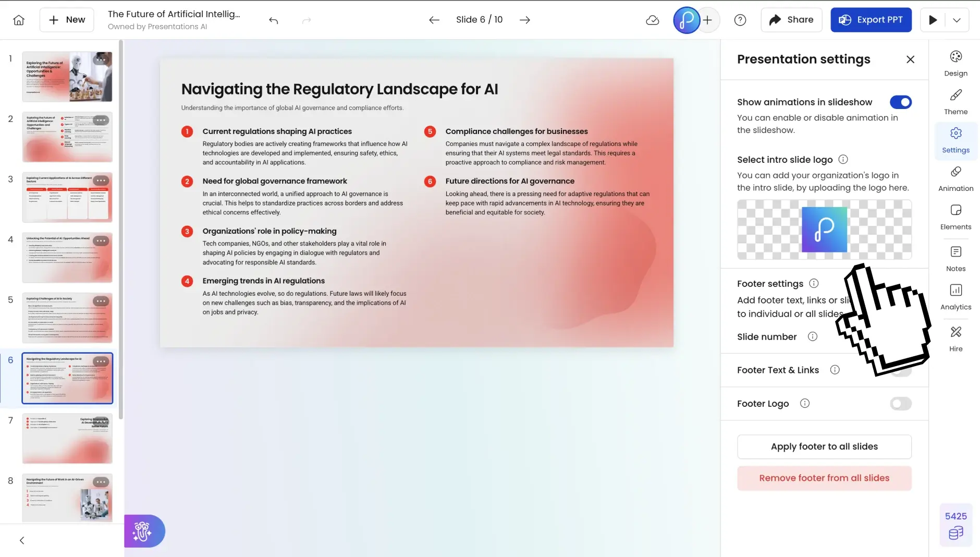The image size is (980, 557).
Task: Show info for Slide number
Action: pyautogui.click(x=812, y=337)
